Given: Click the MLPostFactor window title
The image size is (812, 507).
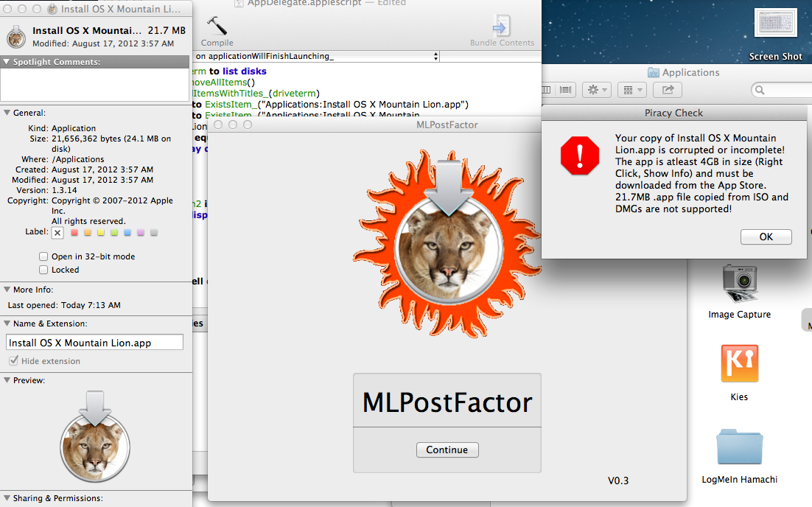Looking at the screenshot, I should (447, 125).
